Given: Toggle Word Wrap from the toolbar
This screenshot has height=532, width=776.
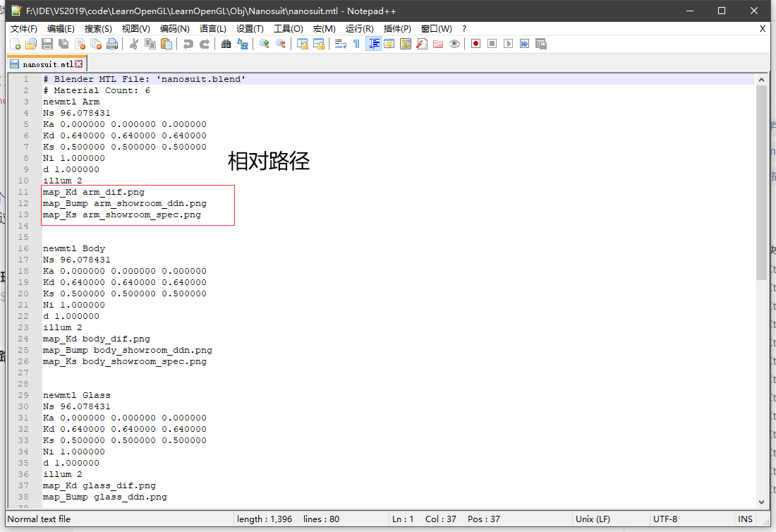Looking at the screenshot, I should pyautogui.click(x=339, y=43).
